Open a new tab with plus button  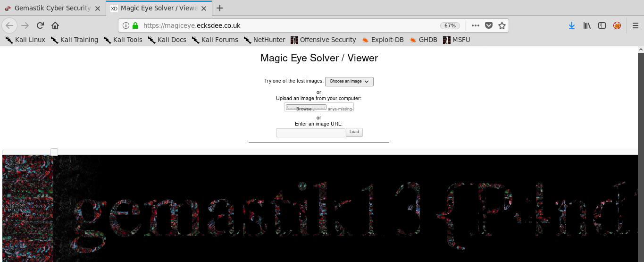[219, 8]
